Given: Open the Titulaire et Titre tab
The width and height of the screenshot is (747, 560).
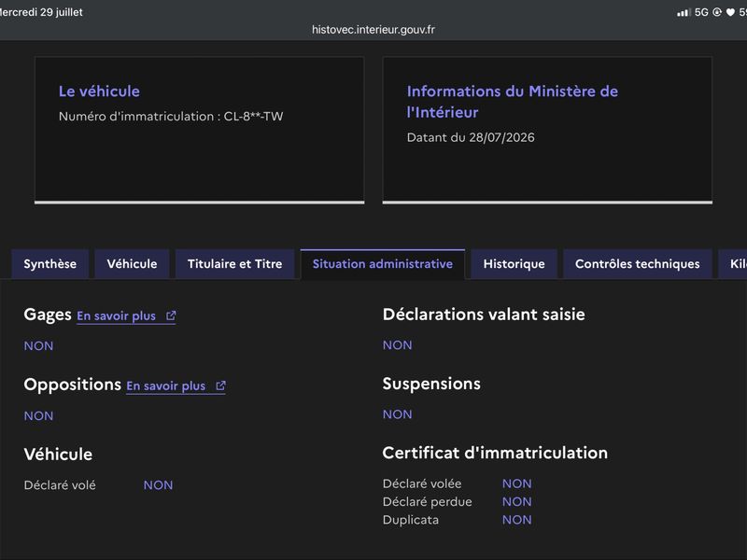Looking at the screenshot, I should coord(235,264).
